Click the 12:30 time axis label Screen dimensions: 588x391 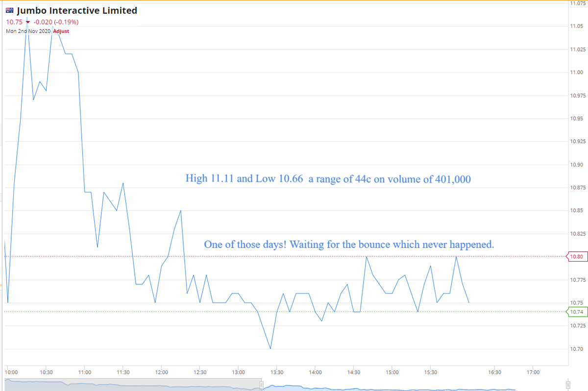(199, 372)
